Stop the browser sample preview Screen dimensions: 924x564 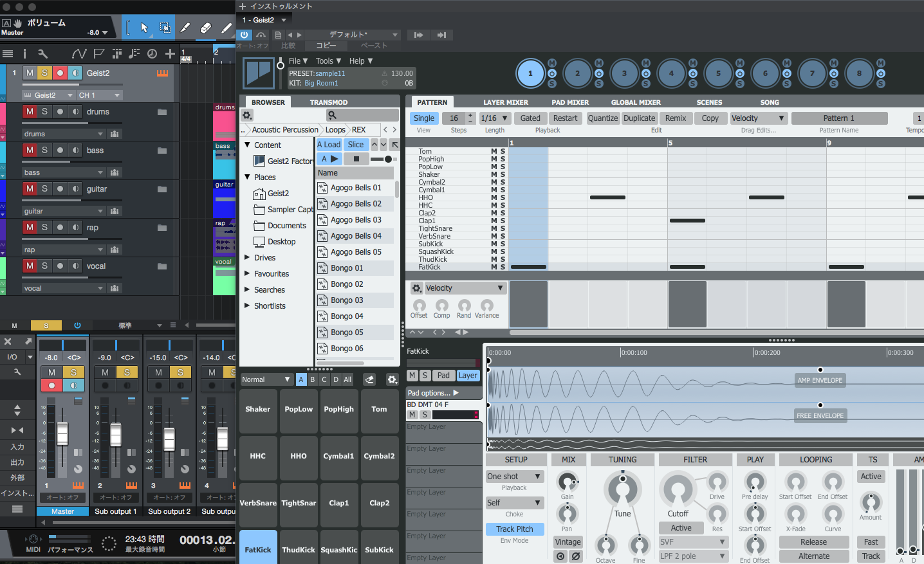356,159
